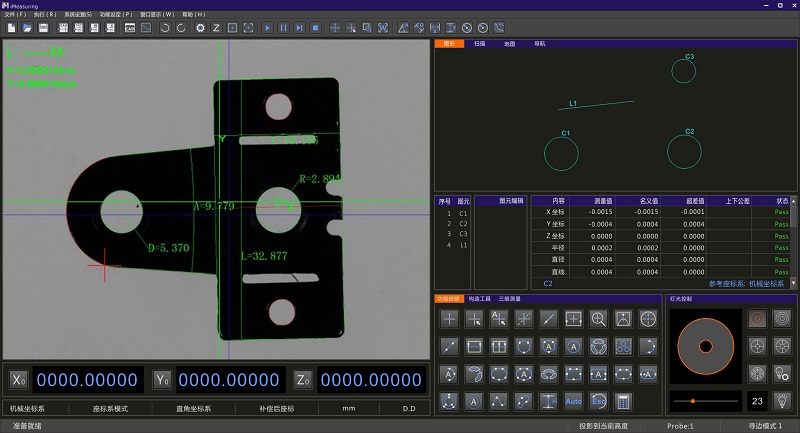Switch to the 三维测量 tab
The height and width of the screenshot is (433, 800).
(x=509, y=299)
